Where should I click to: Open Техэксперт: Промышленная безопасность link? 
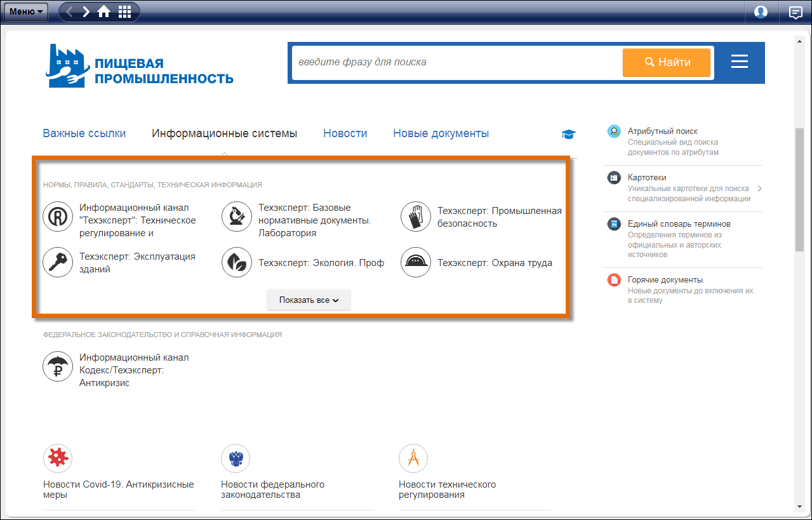click(x=500, y=216)
